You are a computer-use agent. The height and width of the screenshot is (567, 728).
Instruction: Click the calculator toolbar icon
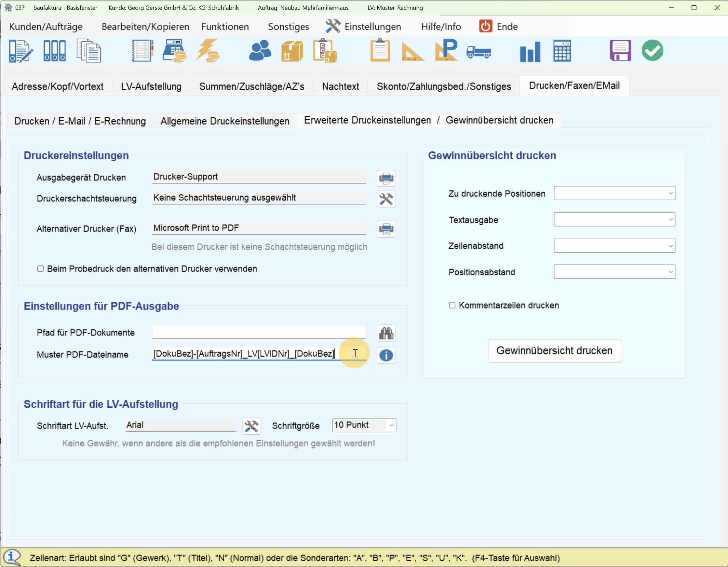562,51
